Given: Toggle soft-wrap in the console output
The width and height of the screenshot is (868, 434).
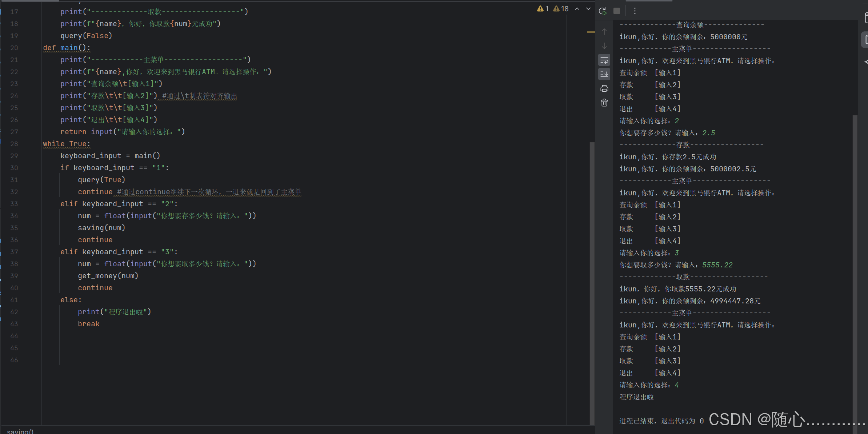Looking at the screenshot, I should coord(604,60).
